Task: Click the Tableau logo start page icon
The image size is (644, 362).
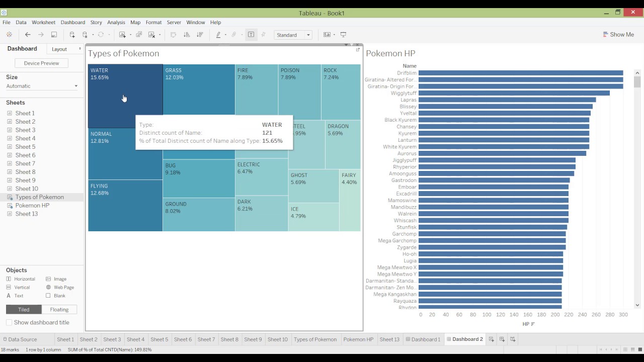Action: 9,35
